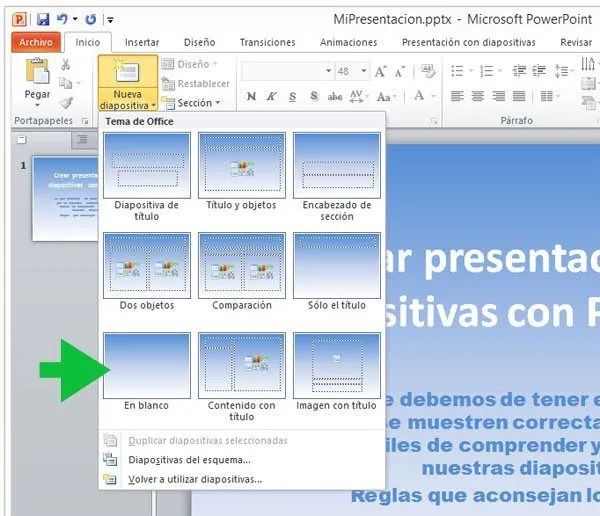Click the Decrease indent icon
The width and height of the screenshot is (600, 516).
(x=519, y=71)
